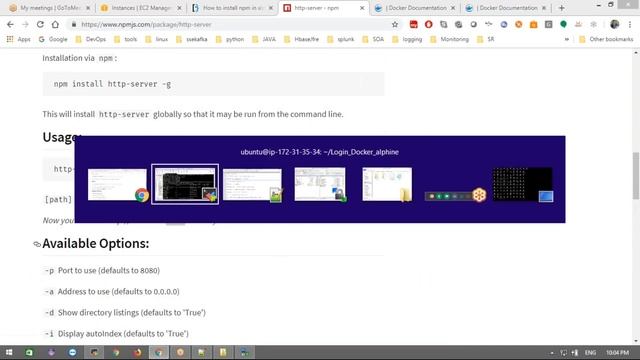Click the red Opera-style extension icon
Image resolution: width=640 pixels, height=360 pixels.
tap(429, 24)
